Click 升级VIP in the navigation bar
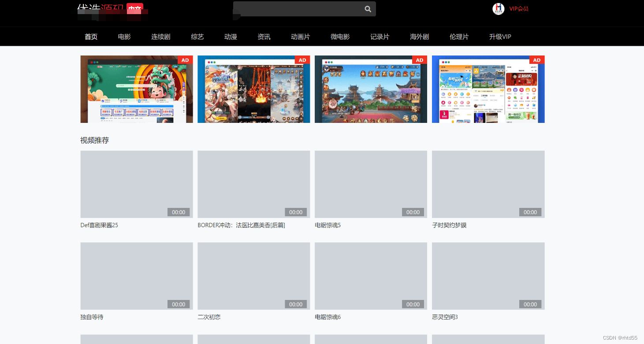 coord(500,37)
